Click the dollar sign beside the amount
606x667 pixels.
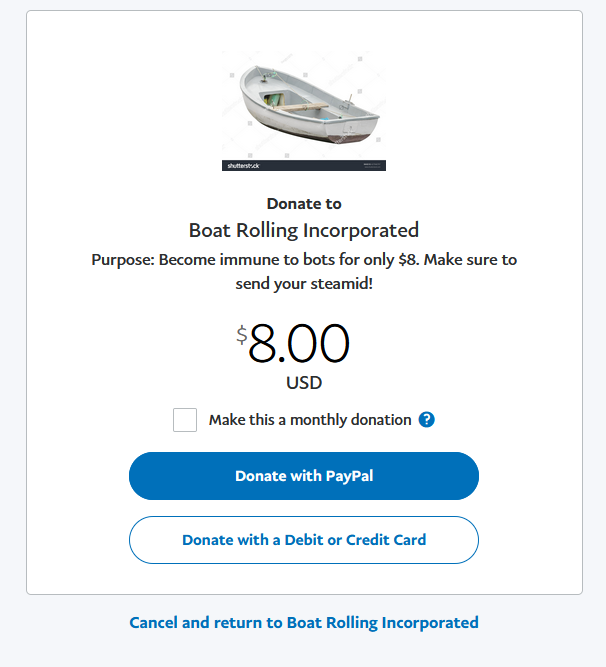pyautogui.click(x=241, y=334)
